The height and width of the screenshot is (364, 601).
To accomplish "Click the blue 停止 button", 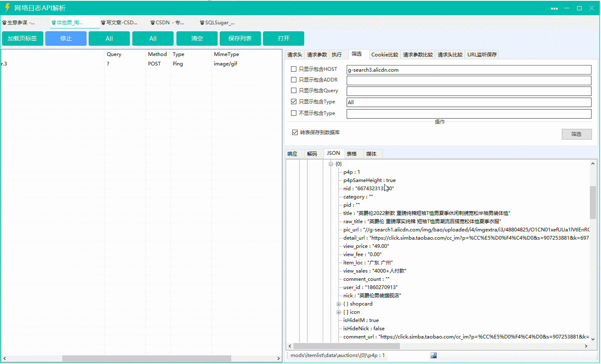I will point(66,38).
